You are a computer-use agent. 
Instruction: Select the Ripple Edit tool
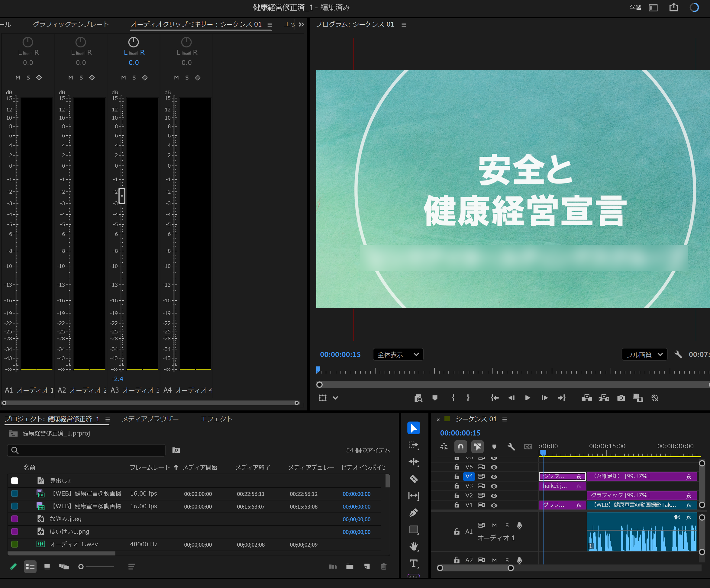[x=414, y=462]
